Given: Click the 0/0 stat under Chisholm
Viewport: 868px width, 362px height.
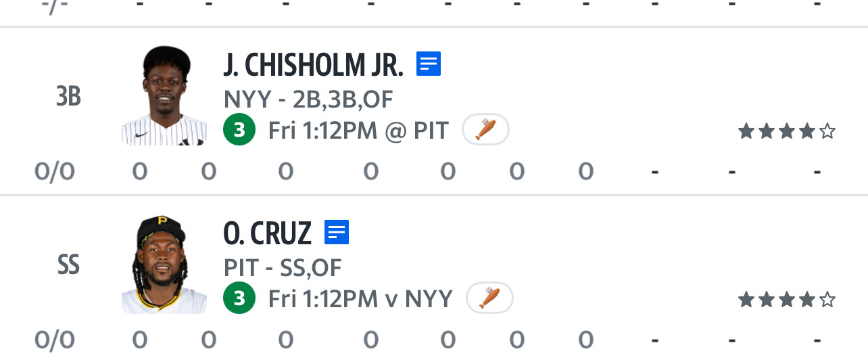Looking at the screenshot, I should [54, 171].
